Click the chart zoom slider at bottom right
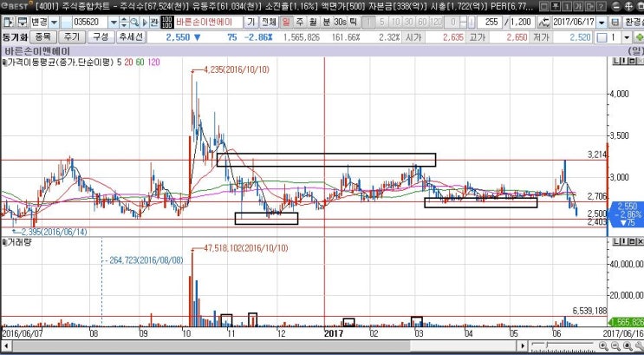The height and width of the screenshot is (355, 644). (x=563, y=345)
